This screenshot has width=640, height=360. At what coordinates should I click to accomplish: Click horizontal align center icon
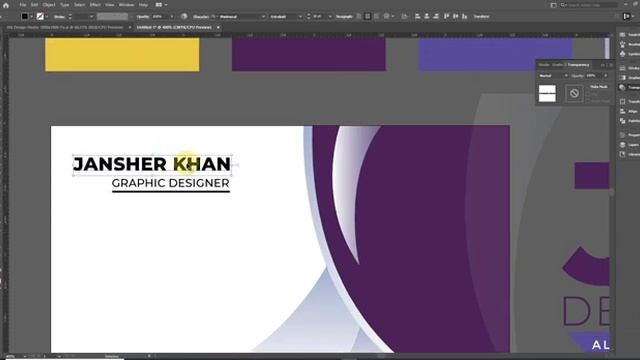pyautogui.click(x=427, y=16)
